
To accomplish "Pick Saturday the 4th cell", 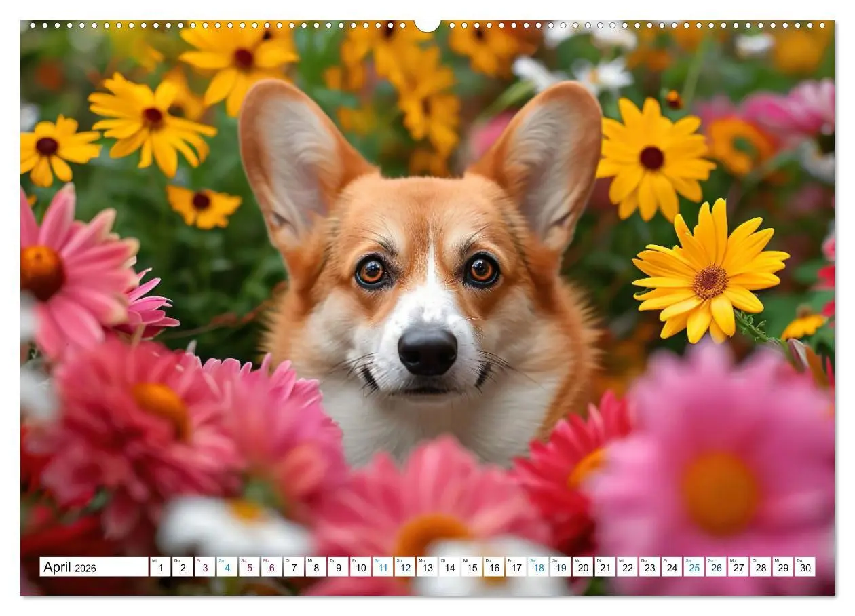I will [227, 567].
